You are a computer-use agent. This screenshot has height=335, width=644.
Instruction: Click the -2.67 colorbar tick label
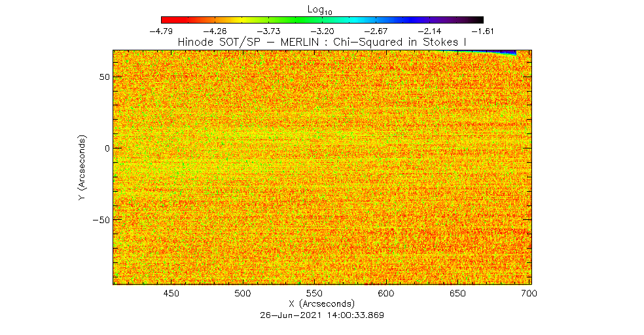click(x=376, y=31)
